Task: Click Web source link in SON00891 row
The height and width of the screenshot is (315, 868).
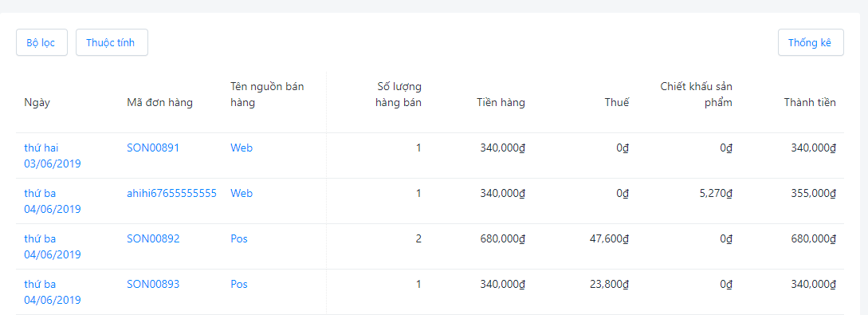Action: click(x=242, y=148)
